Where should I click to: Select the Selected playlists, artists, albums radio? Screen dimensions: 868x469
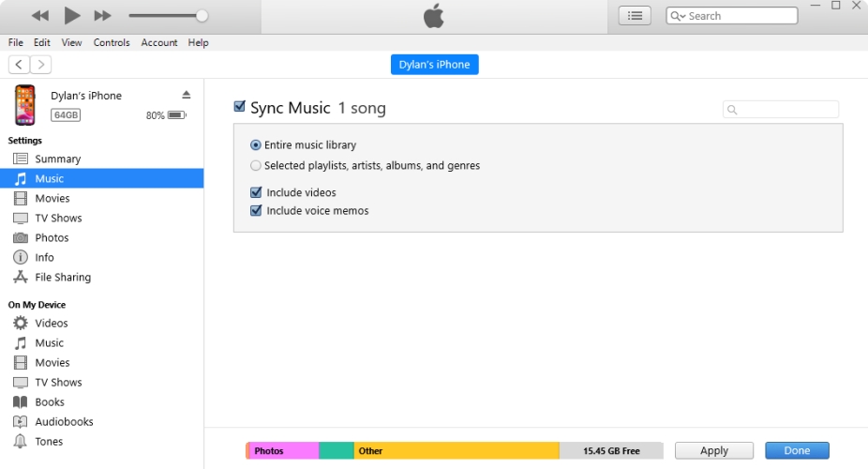point(255,166)
